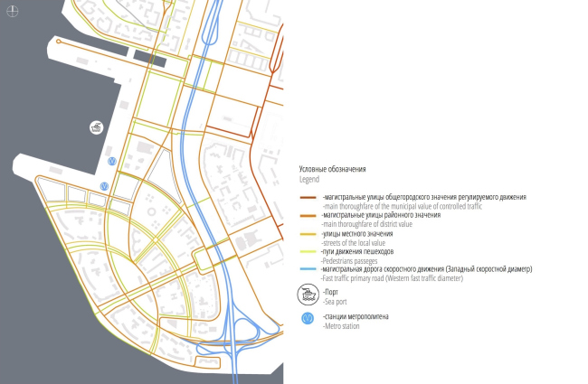The image size is (588, 384).
Task: Click the Sea port icon in legend
Action: click(x=309, y=294)
